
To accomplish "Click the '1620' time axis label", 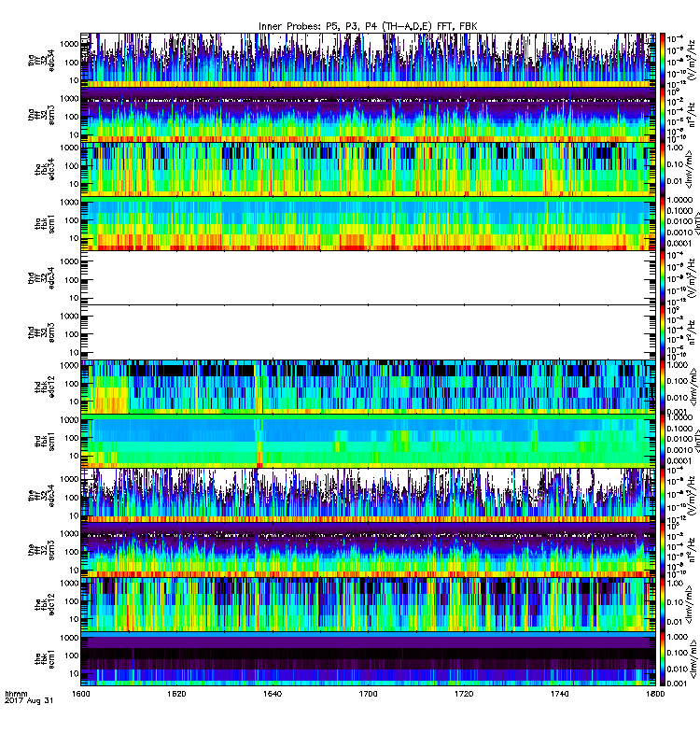I will click(176, 694).
